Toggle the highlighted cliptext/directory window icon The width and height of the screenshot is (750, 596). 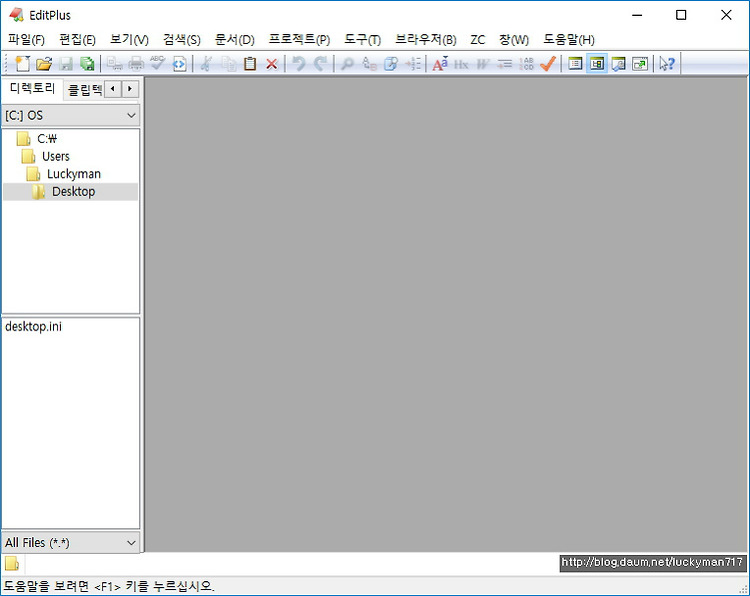[596, 64]
